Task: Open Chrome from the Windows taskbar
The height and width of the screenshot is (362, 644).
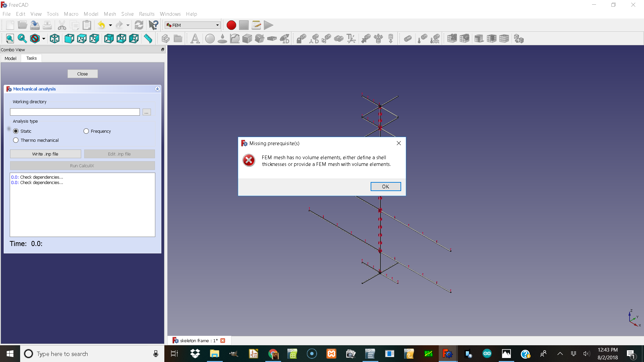Action: [x=273, y=354]
